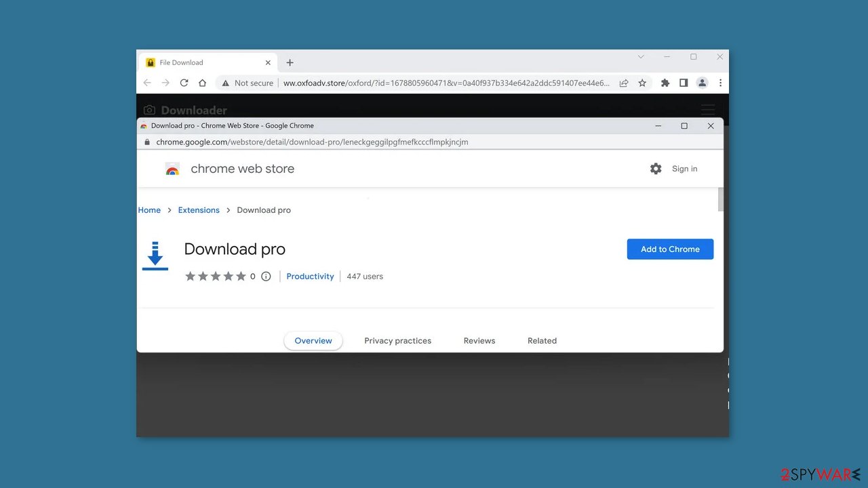The width and height of the screenshot is (868, 488).
Task: Open Extensions breadcrumb link
Action: [199, 210]
